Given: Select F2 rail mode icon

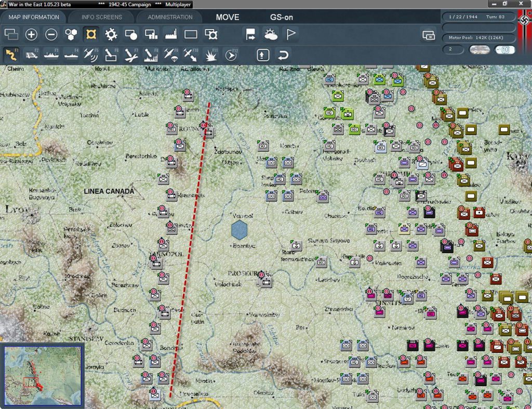Looking at the screenshot, I should (x=31, y=55).
